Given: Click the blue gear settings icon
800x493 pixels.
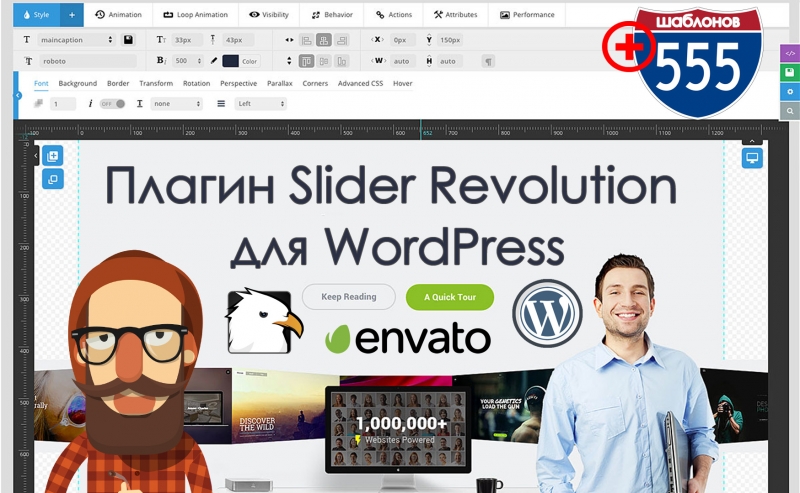Looking at the screenshot, I should click(x=790, y=92).
